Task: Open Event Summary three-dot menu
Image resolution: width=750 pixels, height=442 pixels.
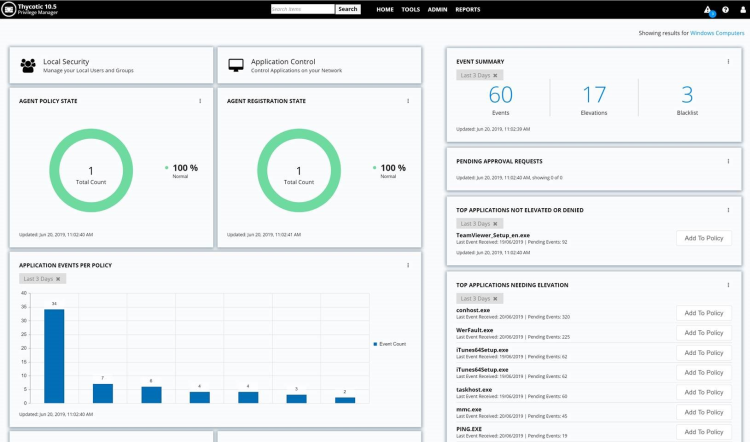Action: point(728,61)
